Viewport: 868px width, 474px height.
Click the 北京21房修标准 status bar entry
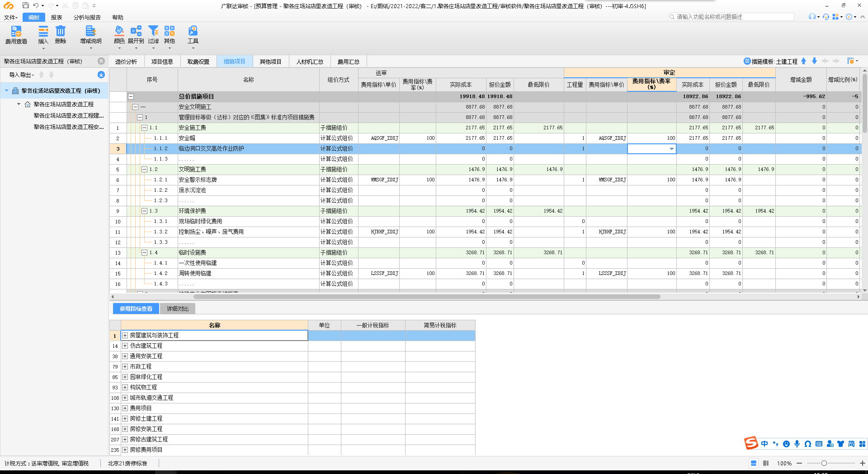click(x=127, y=463)
